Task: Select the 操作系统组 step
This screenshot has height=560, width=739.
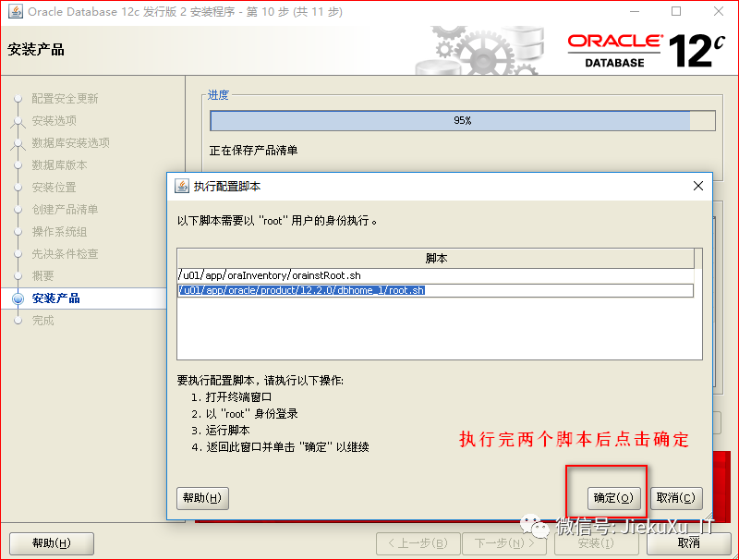Action: click(x=59, y=231)
